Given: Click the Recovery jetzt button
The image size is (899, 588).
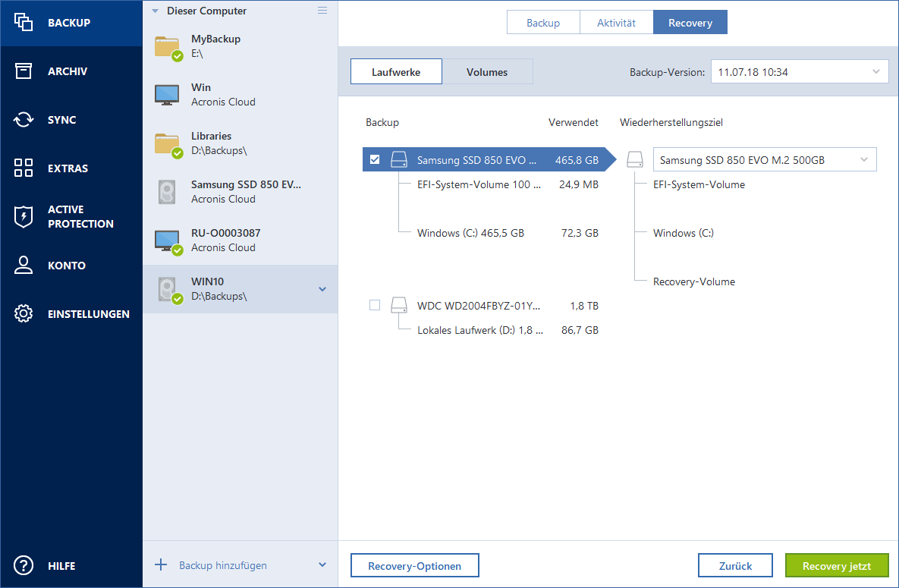Looking at the screenshot, I should point(836,566).
